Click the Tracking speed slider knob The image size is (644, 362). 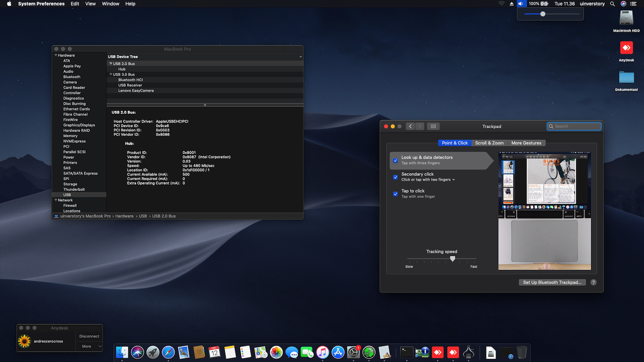[x=453, y=258]
